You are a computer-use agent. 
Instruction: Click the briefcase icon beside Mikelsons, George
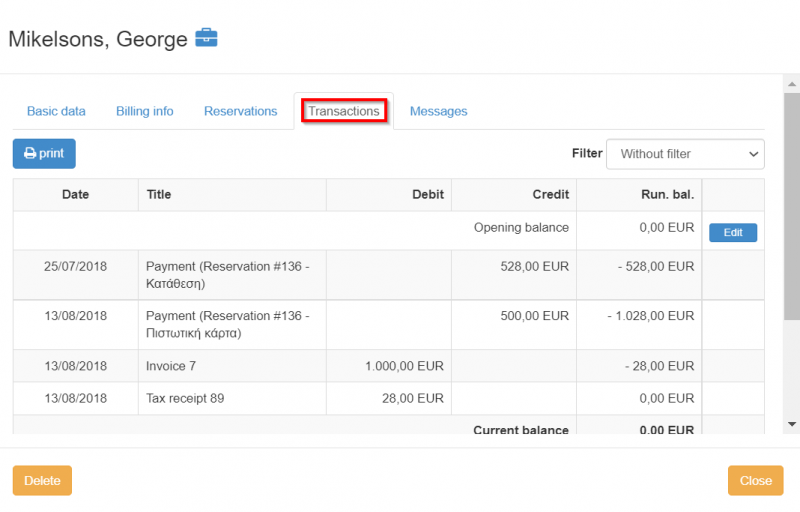click(x=206, y=38)
